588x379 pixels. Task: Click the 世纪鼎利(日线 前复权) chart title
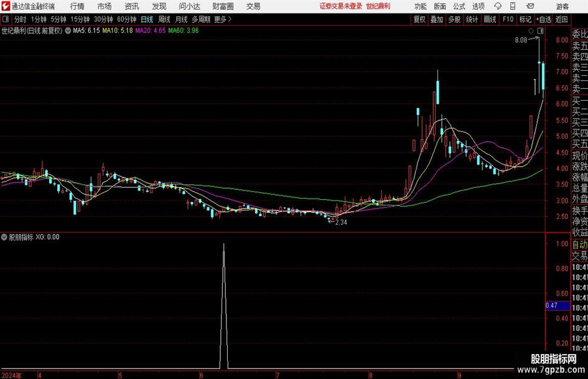click(32, 30)
